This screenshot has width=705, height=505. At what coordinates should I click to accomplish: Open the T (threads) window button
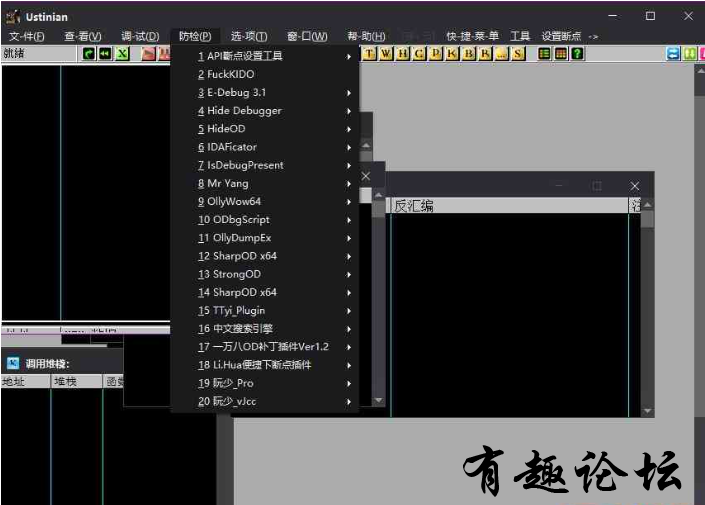369,54
